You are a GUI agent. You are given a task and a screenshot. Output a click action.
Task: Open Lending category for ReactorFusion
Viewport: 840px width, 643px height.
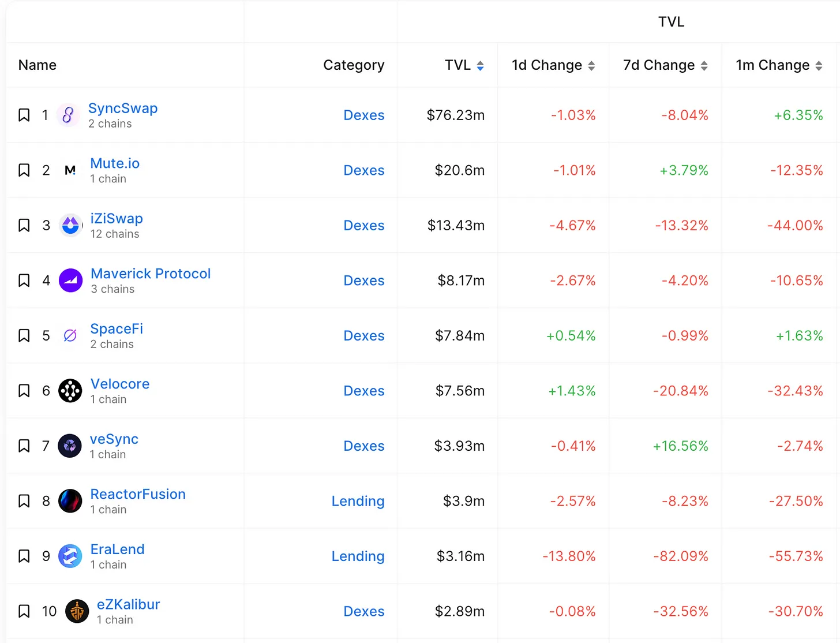pyautogui.click(x=358, y=501)
